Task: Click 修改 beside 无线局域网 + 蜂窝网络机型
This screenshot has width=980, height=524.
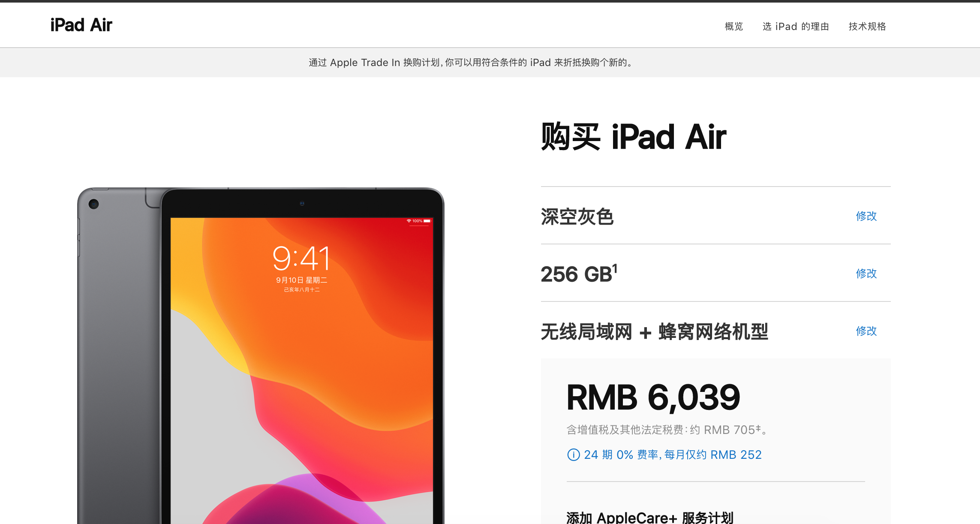Action: pos(866,331)
